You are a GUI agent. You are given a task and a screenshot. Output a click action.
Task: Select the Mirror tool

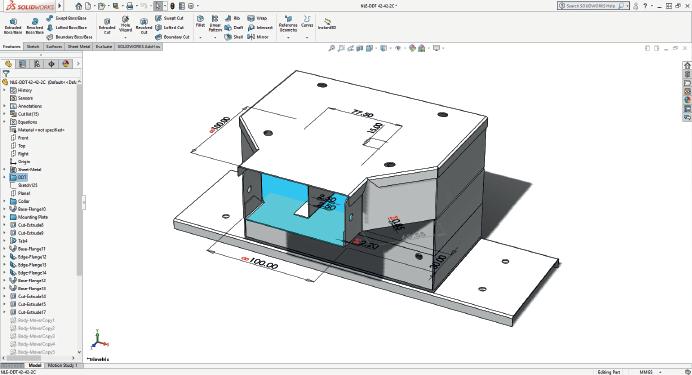pyautogui.click(x=258, y=37)
